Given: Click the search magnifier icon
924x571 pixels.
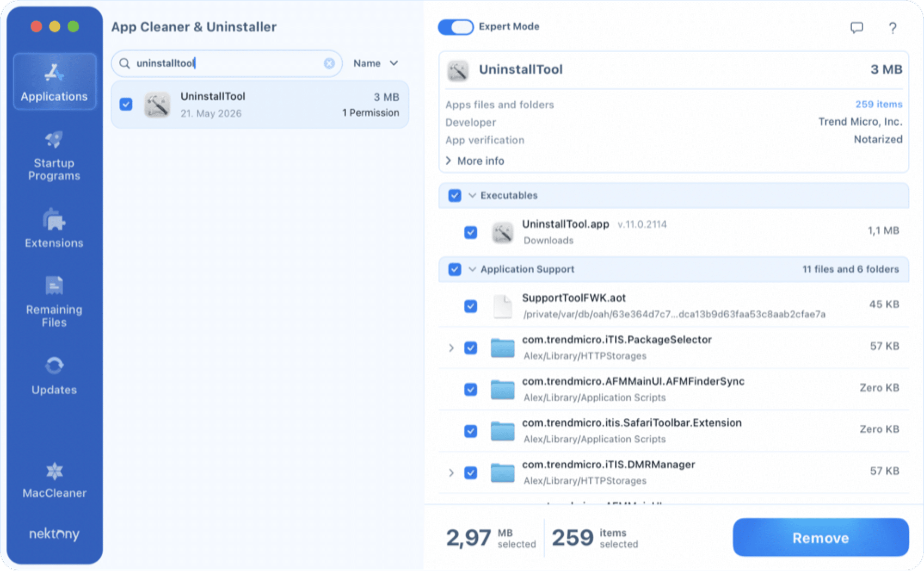Looking at the screenshot, I should 124,63.
